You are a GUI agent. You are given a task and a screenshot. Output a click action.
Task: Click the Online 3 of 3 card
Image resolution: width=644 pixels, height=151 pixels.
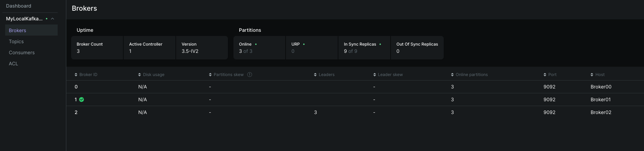point(259,48)
